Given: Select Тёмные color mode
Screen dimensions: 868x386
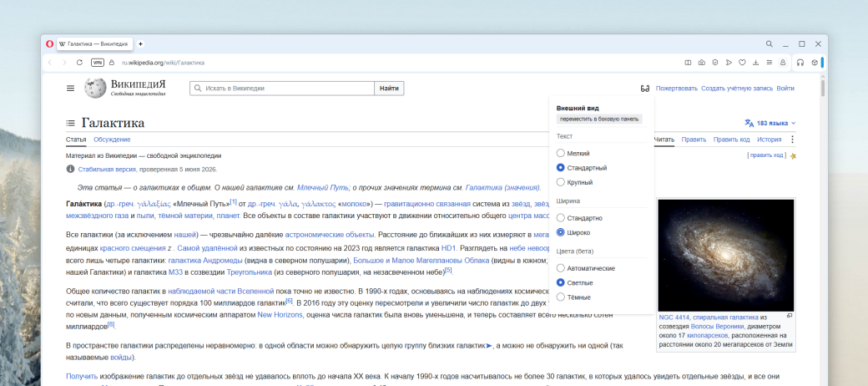Looking at the screenshot, I should [x=560, y=297].
